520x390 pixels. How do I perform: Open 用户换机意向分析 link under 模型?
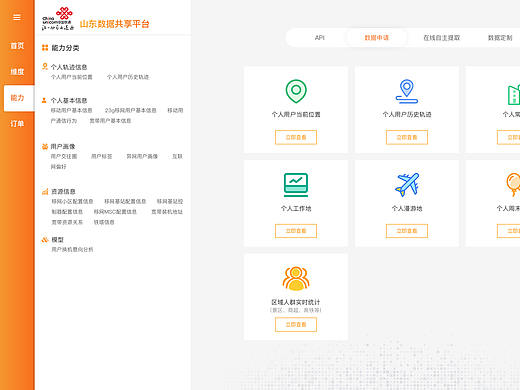(72, 249)
